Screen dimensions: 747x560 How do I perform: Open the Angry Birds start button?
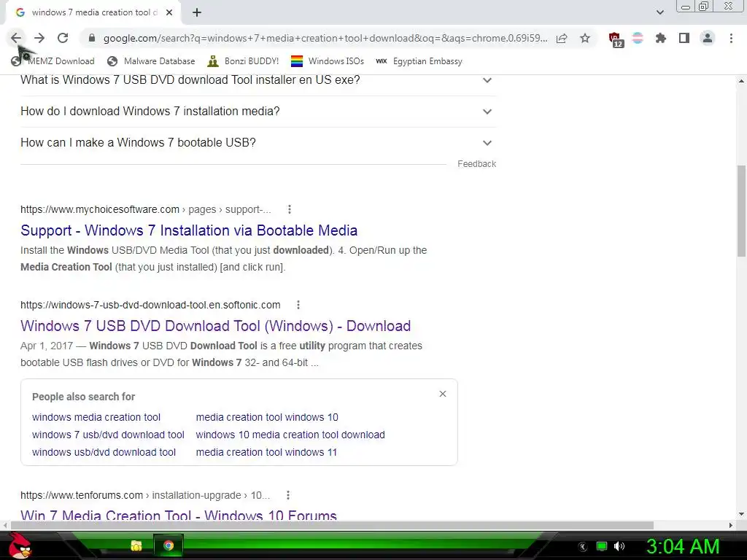(20, 545)
